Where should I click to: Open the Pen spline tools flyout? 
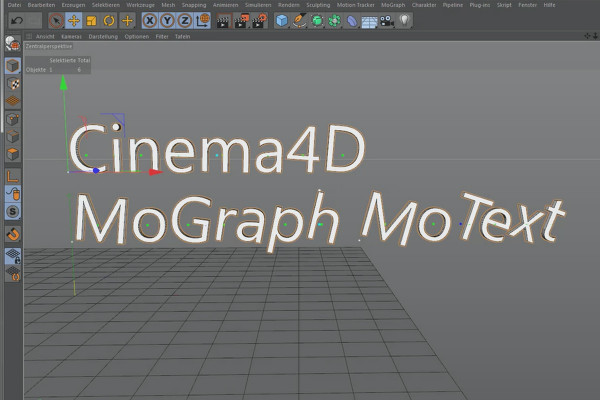pyautogui.click(x=299, y=21)
